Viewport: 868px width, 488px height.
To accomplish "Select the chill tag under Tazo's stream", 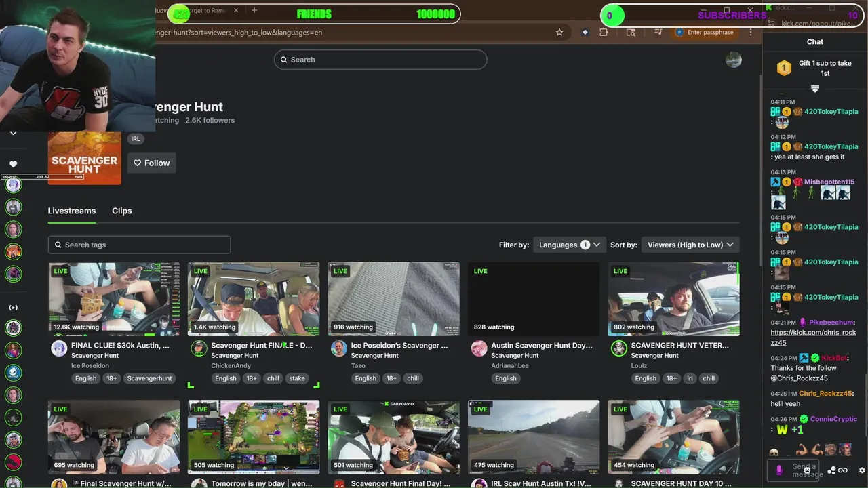I will [x=413, y=378].
